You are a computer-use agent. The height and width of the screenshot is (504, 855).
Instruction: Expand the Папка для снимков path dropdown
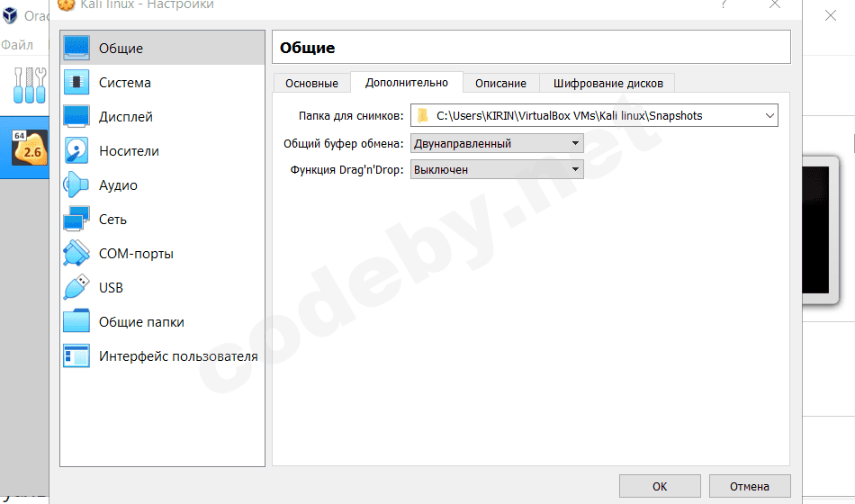tap(769, 115)
